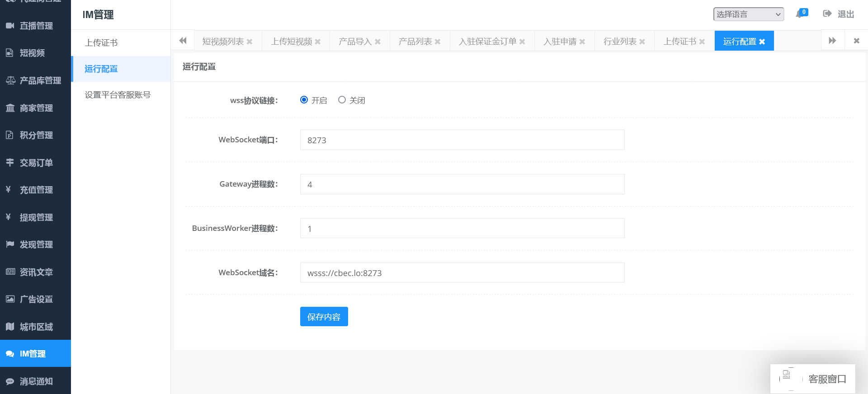The image size is (868, 394).
Task: Open 直播管理 in the sidebar
Action: click(36, 26)
